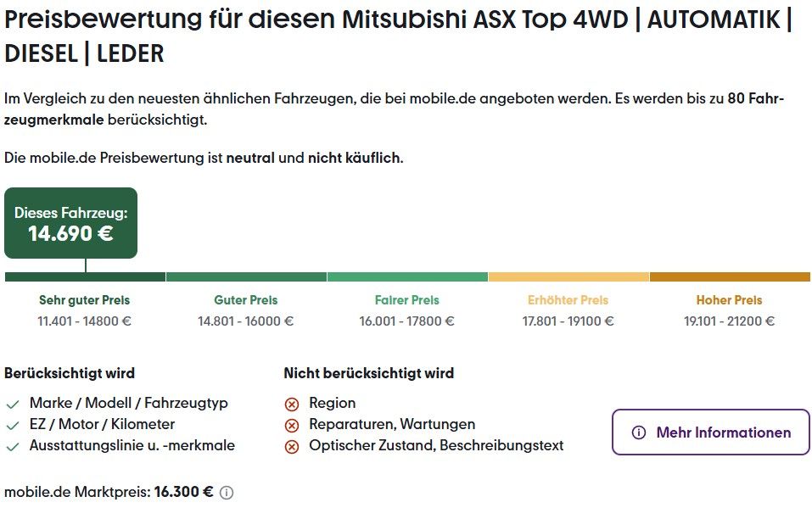Open the Mehr Informationen button
Screen dimensions: 812x519
710,432
